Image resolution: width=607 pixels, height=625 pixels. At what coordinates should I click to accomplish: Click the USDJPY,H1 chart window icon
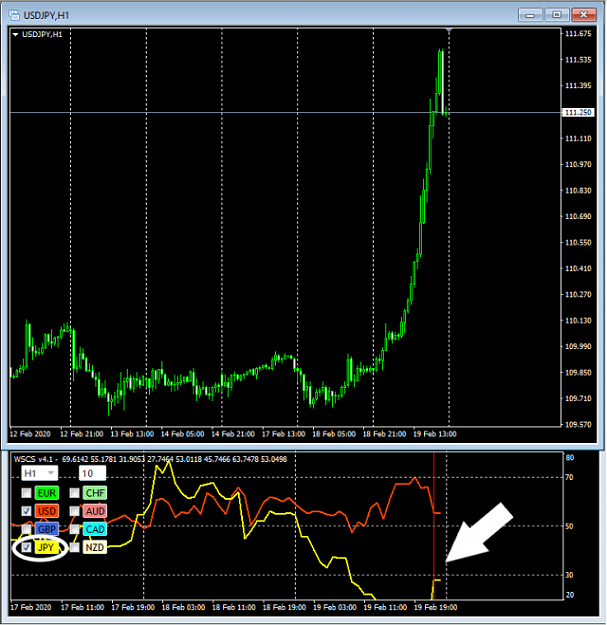pyautogui.click(x=14, y=15)
